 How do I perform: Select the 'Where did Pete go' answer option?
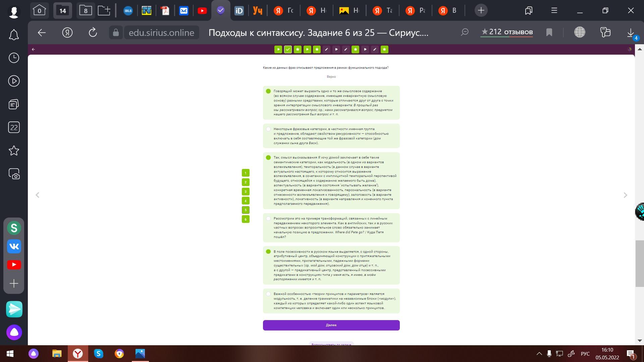268,219
